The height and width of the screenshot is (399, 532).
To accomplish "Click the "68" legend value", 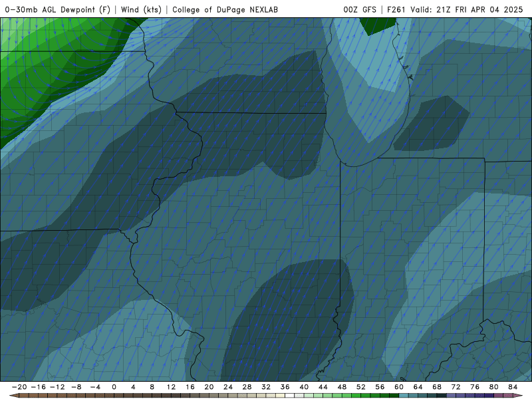I will (437, 387).
